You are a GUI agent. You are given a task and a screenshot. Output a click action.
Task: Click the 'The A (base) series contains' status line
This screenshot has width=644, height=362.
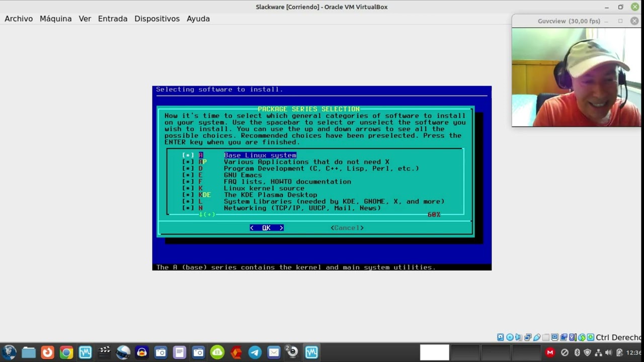296,267
